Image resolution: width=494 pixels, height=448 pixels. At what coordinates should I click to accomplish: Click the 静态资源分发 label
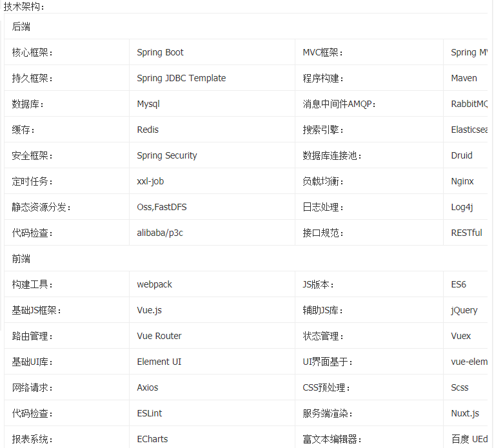coord(41,207)
